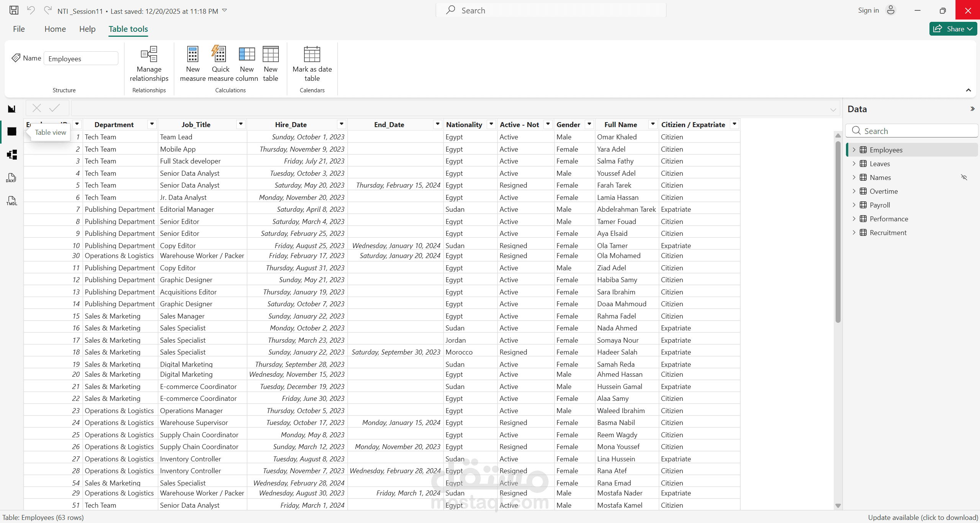Open Manage relationships

point(149,55)
